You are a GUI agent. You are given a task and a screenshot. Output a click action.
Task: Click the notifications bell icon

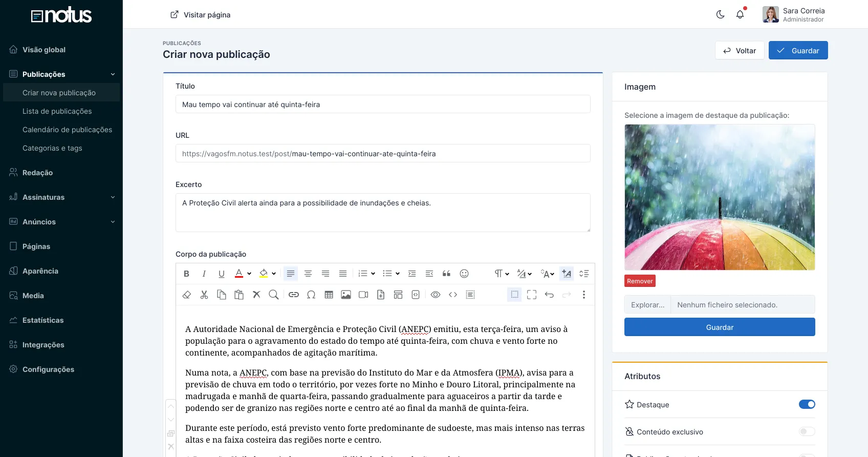tap(740, 14)
